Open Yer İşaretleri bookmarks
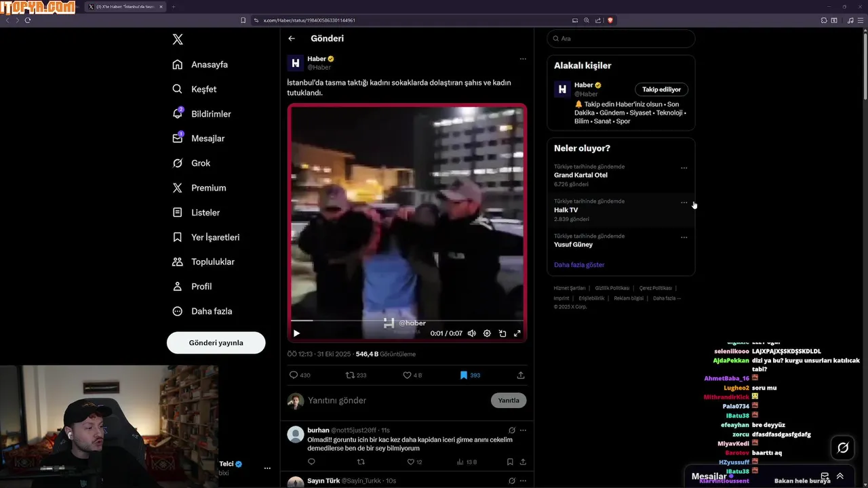 tap(205, 237)
